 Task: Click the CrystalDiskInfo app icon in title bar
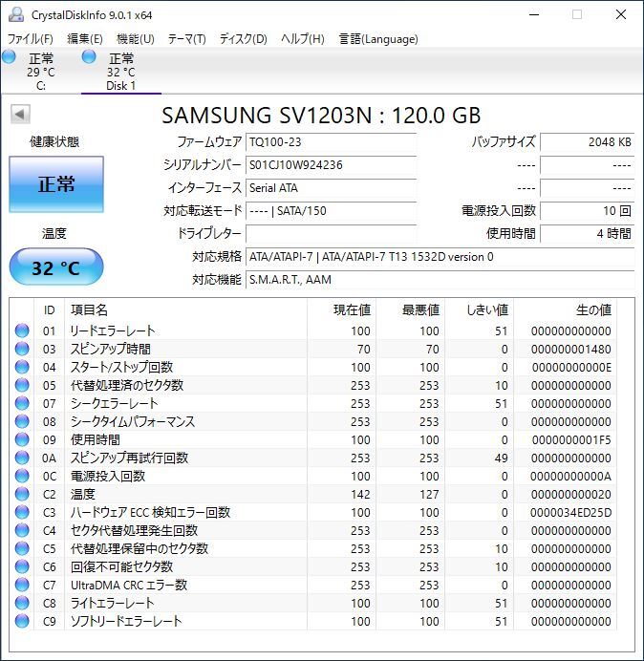(16, 14)
